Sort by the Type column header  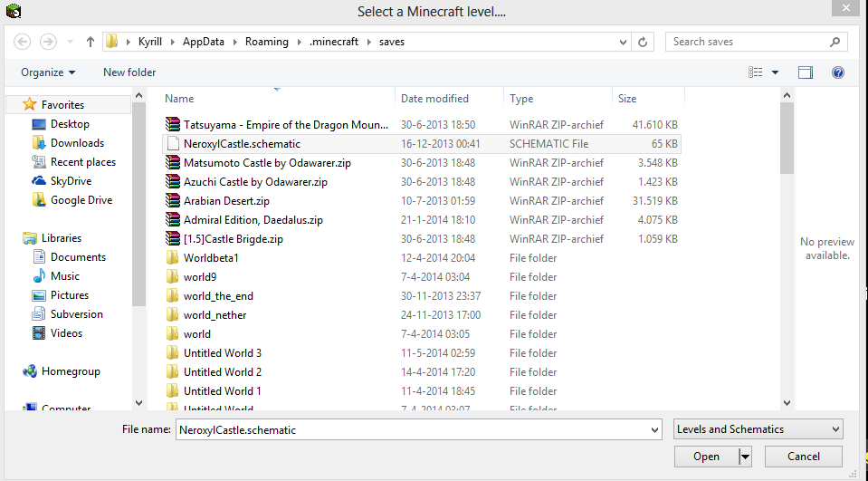click(x=521, y=99)
